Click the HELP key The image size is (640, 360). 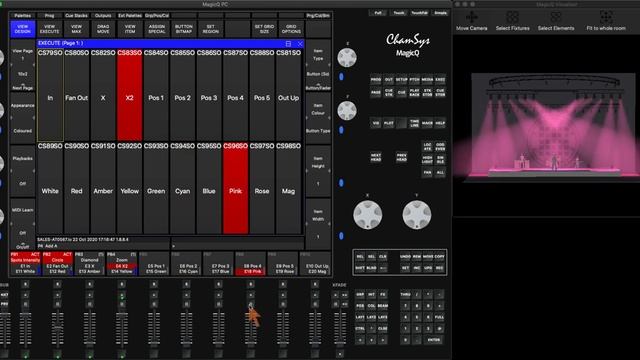pos(440,123)
